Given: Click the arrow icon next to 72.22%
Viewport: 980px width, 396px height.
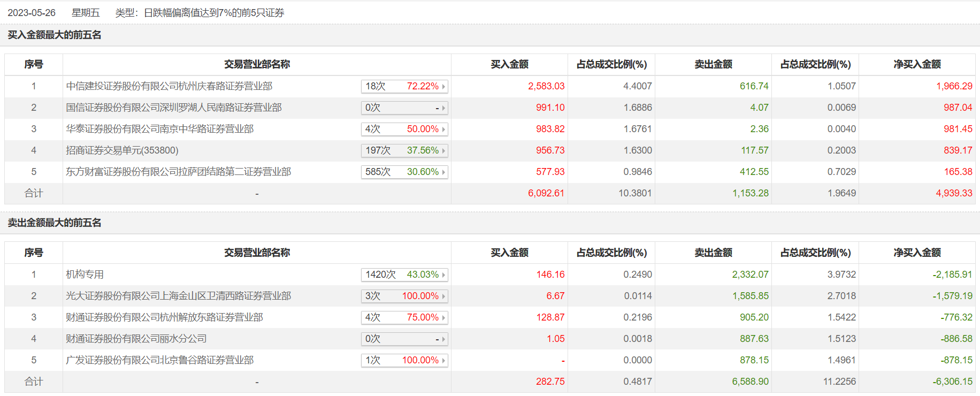Looking at the screenshot, I should pos(443,87).
